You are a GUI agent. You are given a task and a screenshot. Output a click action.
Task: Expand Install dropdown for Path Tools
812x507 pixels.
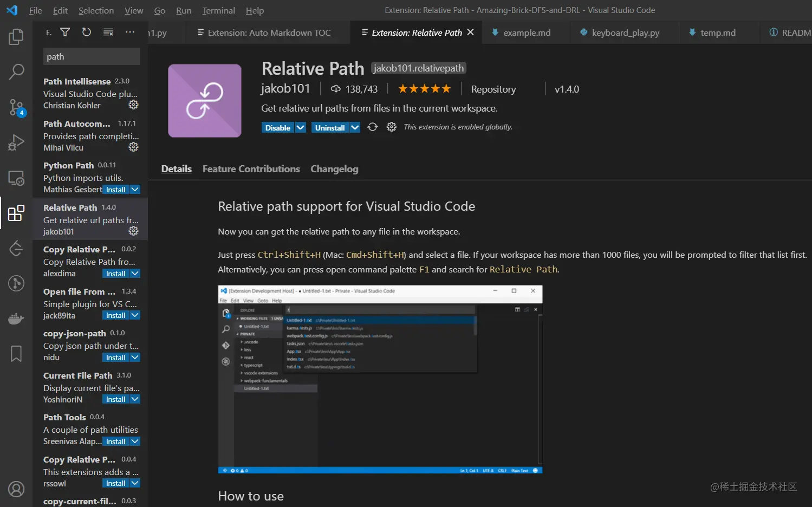pyautogui.click(x=135, y=441)
